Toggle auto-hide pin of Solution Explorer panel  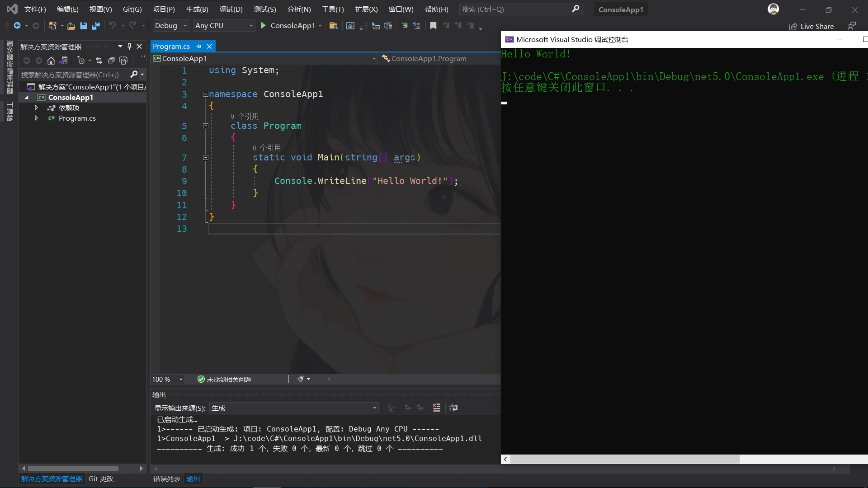(129, 47)
